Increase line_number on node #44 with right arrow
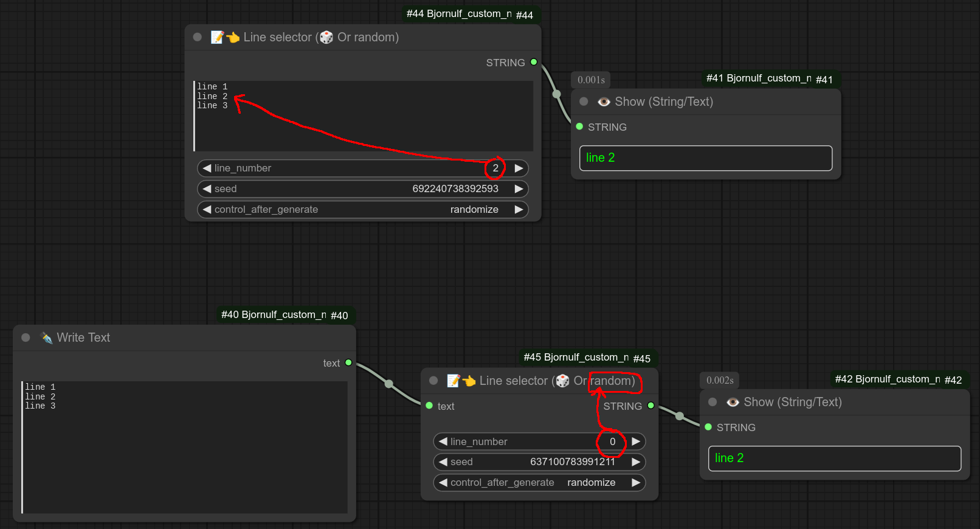 (x=519, y=168)
